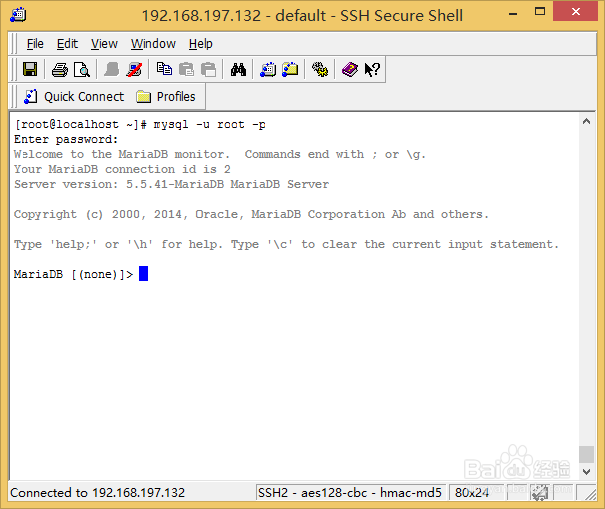This screenshot has width=605, height=509.
Task: Click the scrollbar down arrow
Action: coord(586,472)
